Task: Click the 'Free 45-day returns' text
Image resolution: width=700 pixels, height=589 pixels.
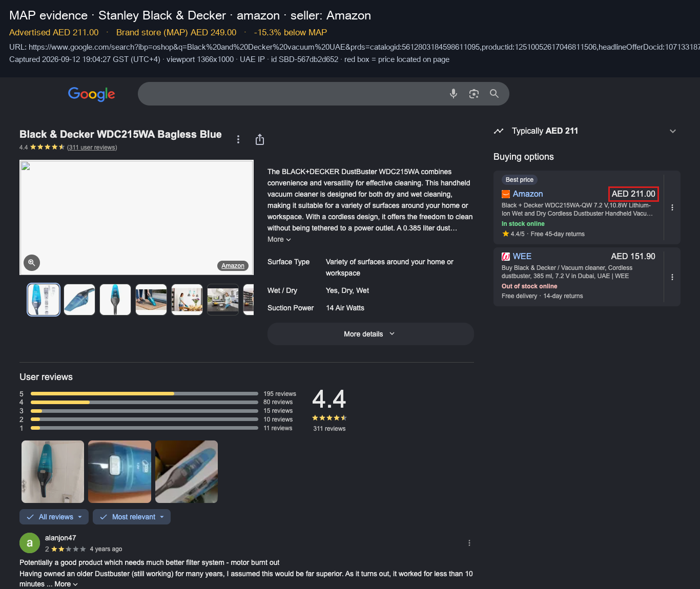Action: [x=558, y=234]
